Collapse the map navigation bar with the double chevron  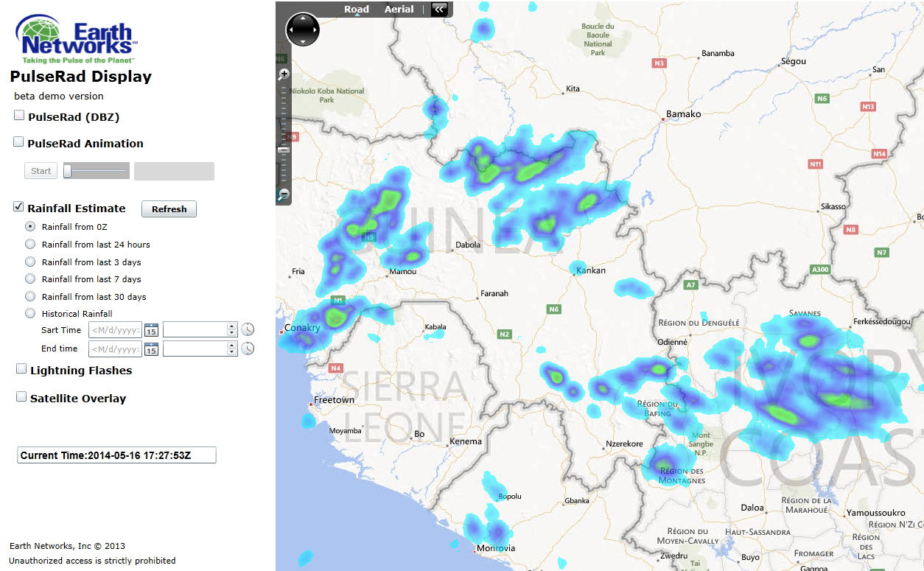click(x=439, y=10)
